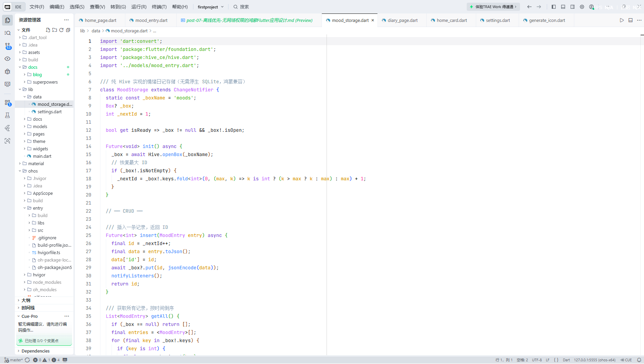The height and width of the screenshot is (364, 644).
Task: Click the master* branch in status bar
Action: coord(13,360)
